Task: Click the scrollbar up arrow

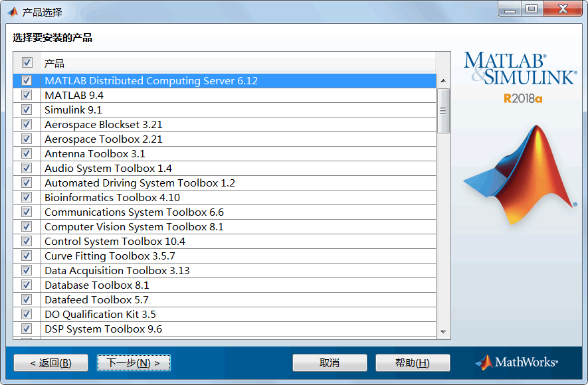Action: (444, 81)
